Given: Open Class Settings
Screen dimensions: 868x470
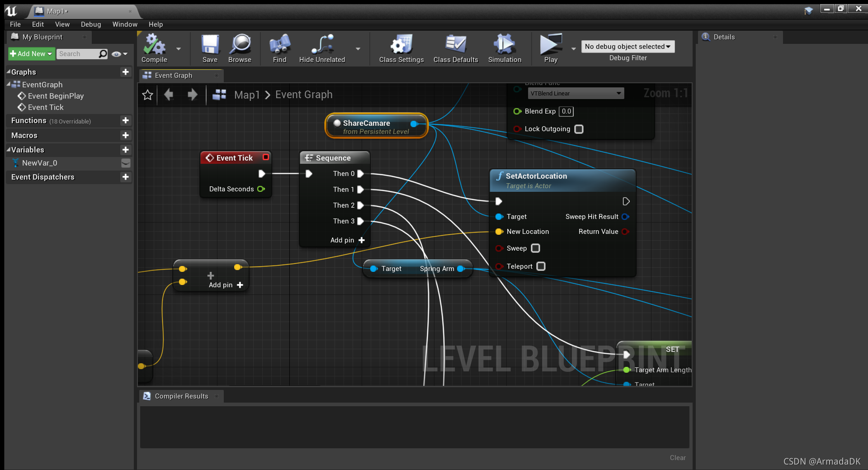Looking at the screenshot, I should (401, 48).
